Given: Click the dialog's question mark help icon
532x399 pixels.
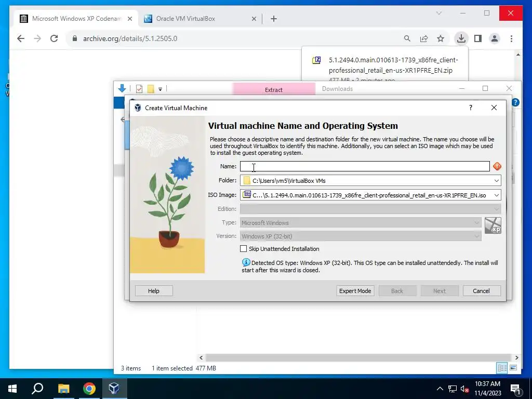Looking at the screenshot, I should [470, 108].
